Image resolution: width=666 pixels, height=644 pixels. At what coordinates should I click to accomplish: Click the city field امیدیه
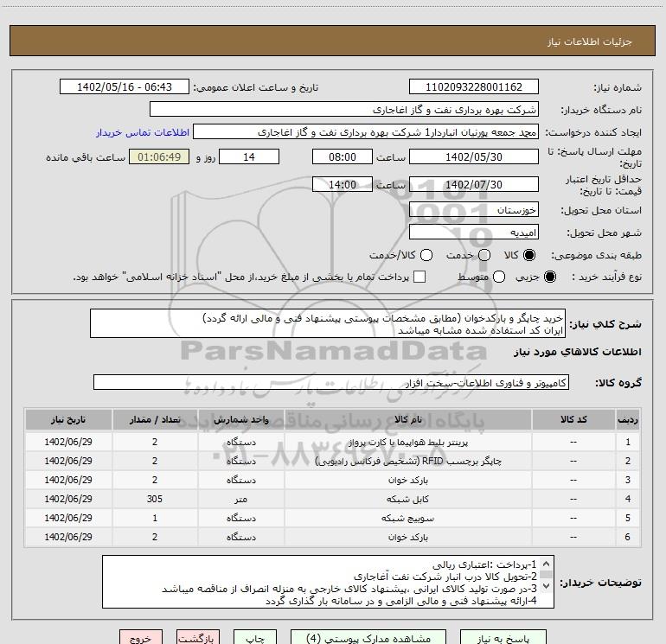pos(474,233)
